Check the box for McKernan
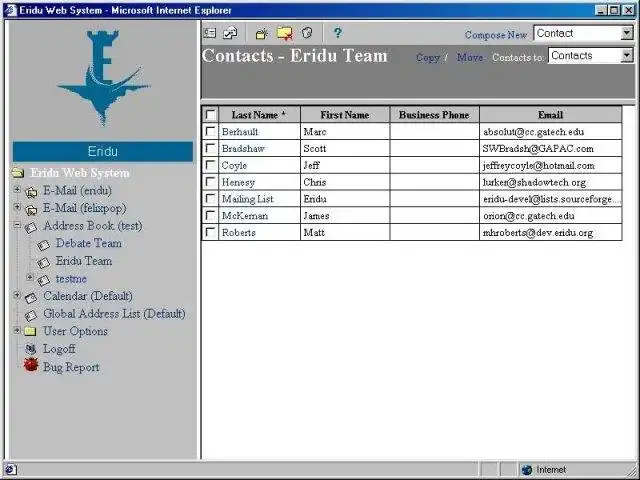 [211, 216]
